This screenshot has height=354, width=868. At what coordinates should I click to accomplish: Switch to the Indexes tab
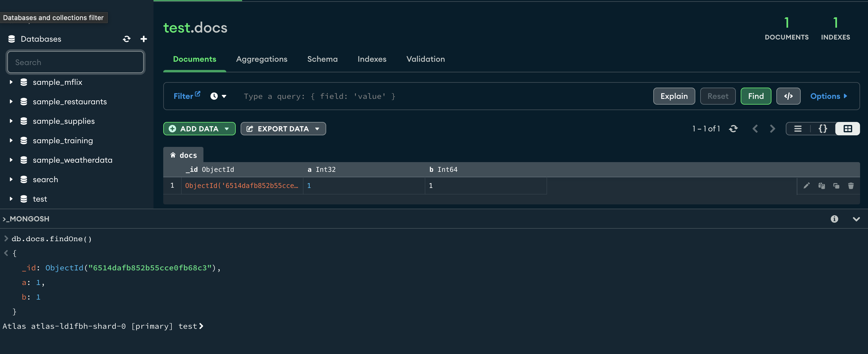pos(372,59)
